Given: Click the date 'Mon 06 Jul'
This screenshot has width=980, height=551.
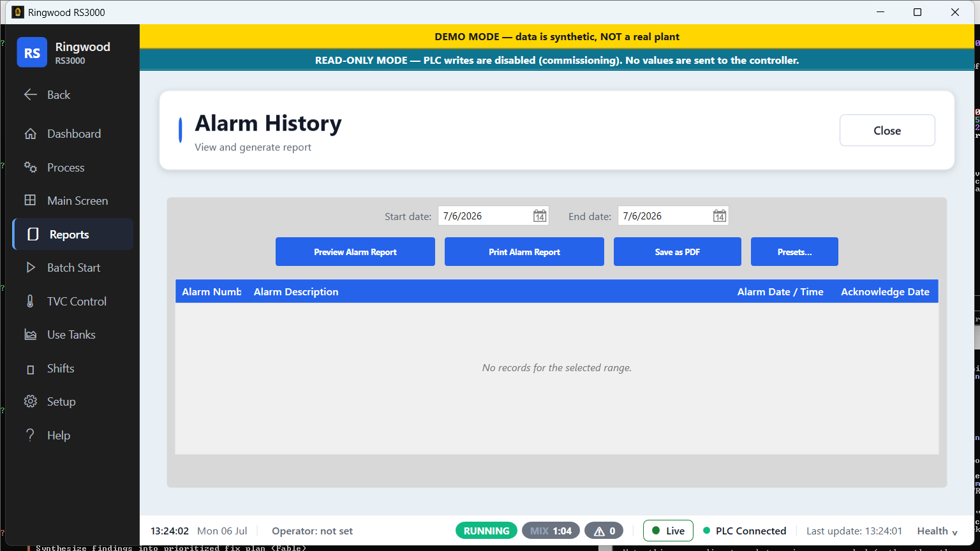Looking at the screenshot, I should pos(222,531).
